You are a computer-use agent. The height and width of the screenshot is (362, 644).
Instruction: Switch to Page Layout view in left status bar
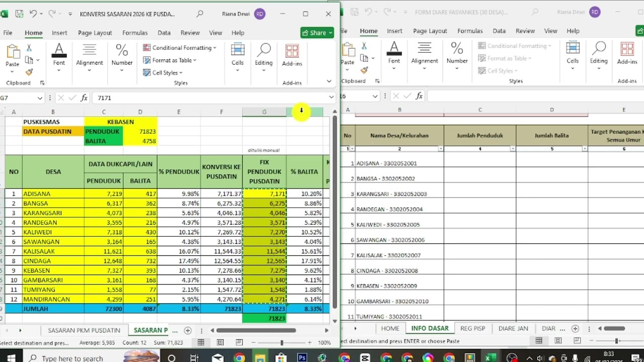click(x=220, y=342)
